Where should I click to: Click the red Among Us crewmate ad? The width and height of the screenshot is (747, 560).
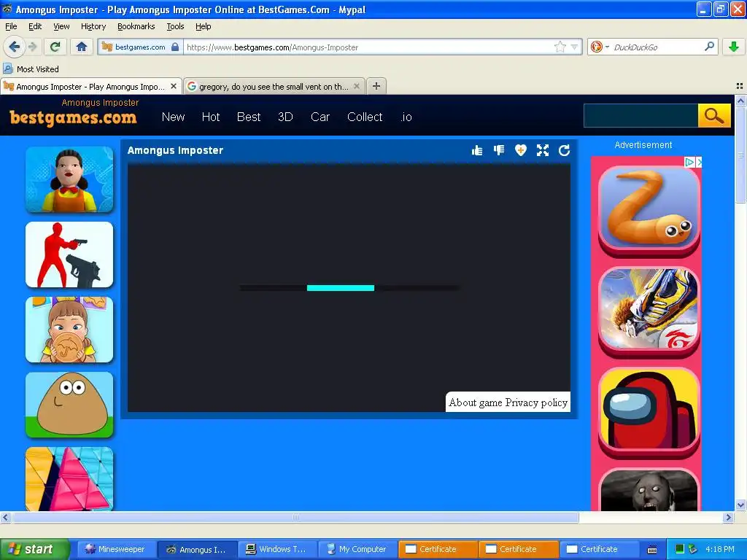pos(649,413)
